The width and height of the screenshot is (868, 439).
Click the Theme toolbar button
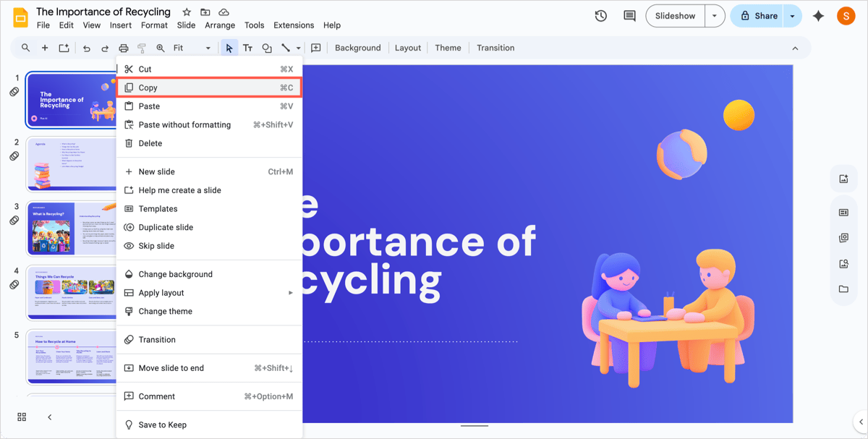pos(448,48)
